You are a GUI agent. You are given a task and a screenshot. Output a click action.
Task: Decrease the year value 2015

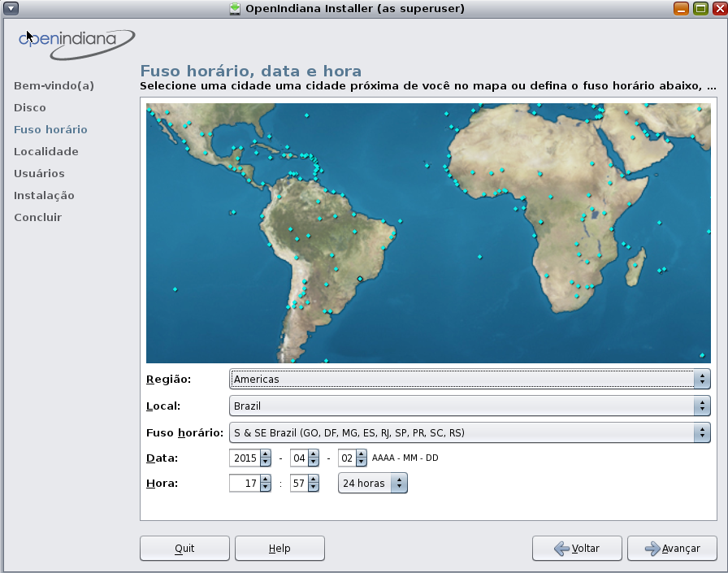pos(266,462)
